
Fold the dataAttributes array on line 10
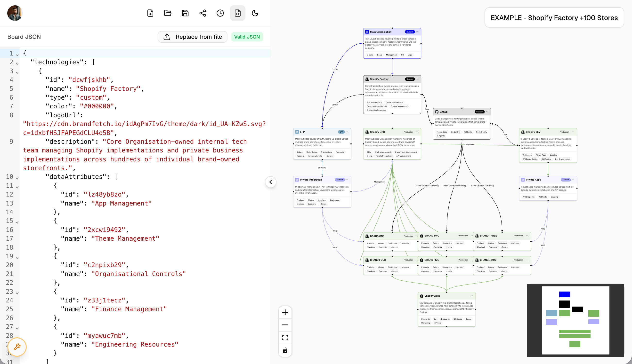pyautogui.click(x=17, y=179)
